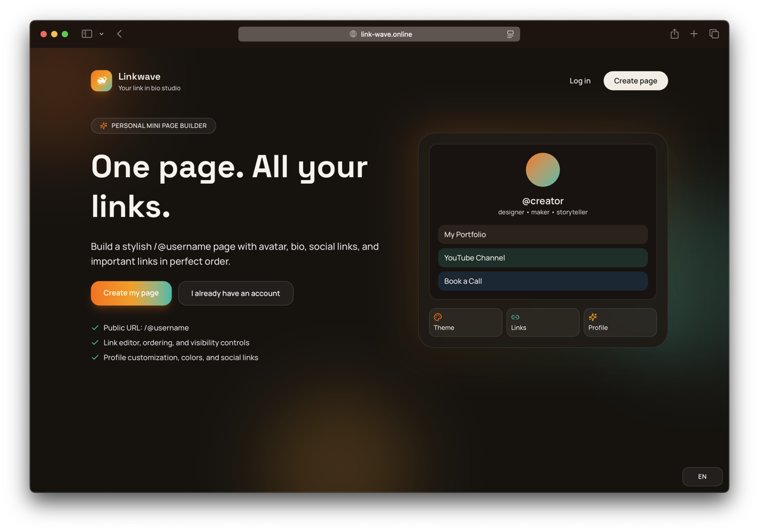The width and height of the screenshot is (759, 532).
Task: Click I already have an account
Action: [235, 293]
